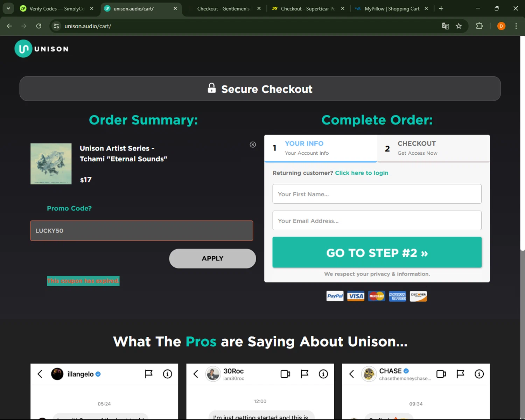Focus the Your Email Address field
The image size is (525, 420).
(x=377, y=220)
